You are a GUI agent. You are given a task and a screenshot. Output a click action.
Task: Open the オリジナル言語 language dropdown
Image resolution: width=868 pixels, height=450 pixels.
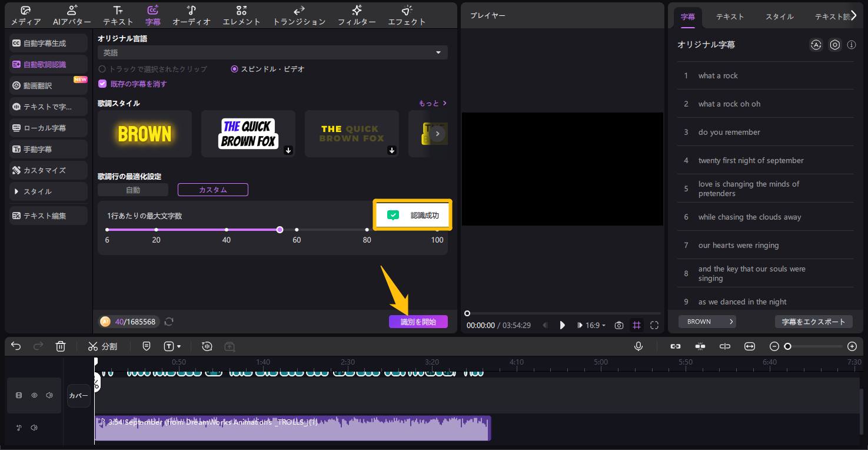click(x=272, y=52)
